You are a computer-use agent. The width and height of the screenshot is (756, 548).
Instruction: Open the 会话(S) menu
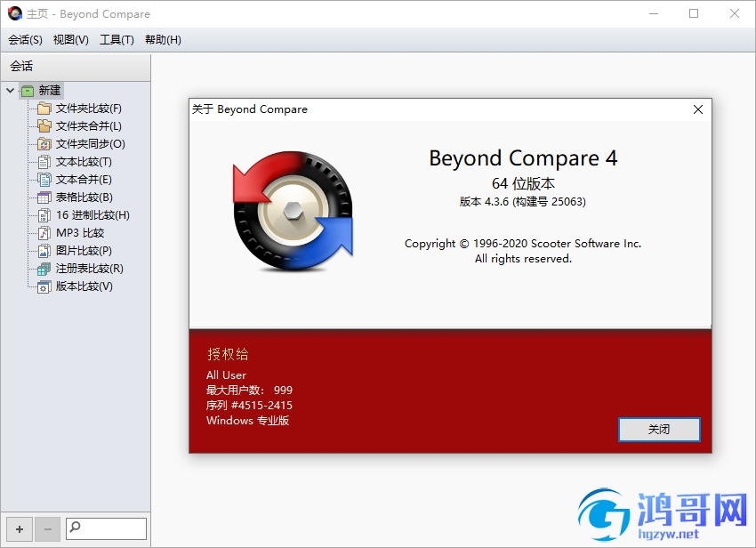pos(25,39)
